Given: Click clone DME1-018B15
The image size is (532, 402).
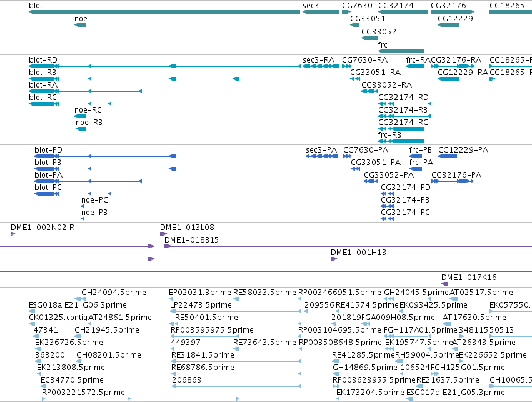Looking at the screenshot, I should (x=191, y=240).
